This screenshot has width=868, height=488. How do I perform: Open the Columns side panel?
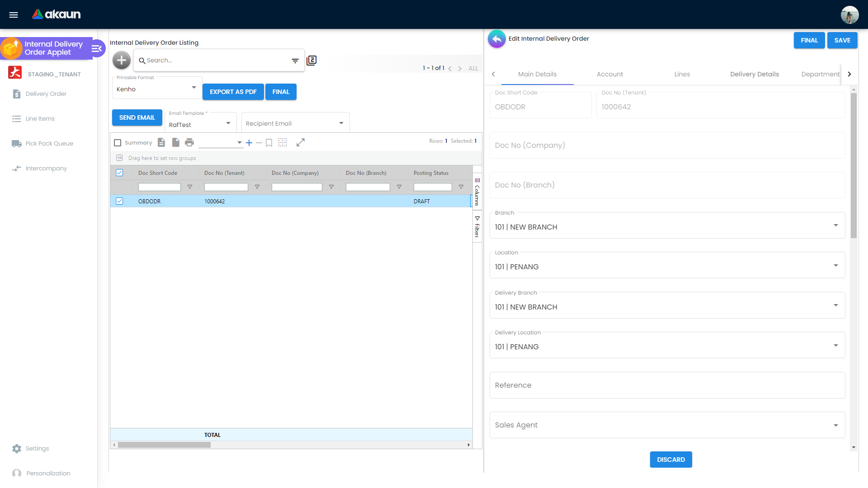pyautogui.click(x=477, y=192)
